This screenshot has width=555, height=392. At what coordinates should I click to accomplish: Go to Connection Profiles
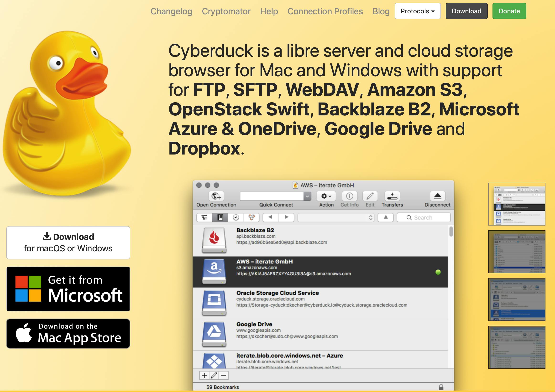click(325, 11)
